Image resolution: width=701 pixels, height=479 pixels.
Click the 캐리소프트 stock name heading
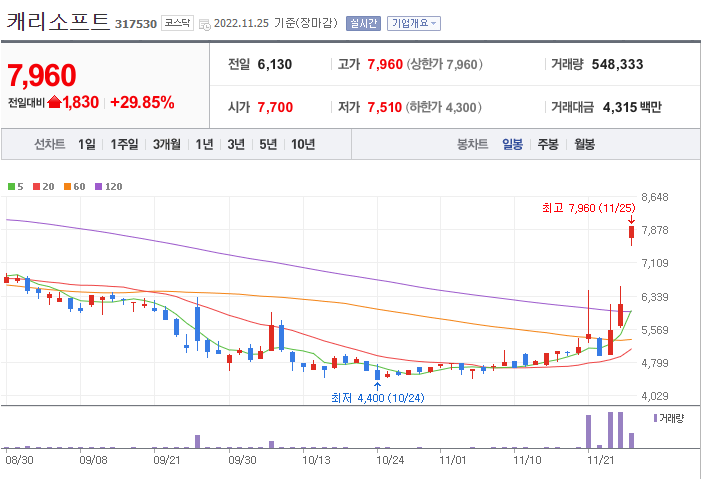tap(58, 21)
